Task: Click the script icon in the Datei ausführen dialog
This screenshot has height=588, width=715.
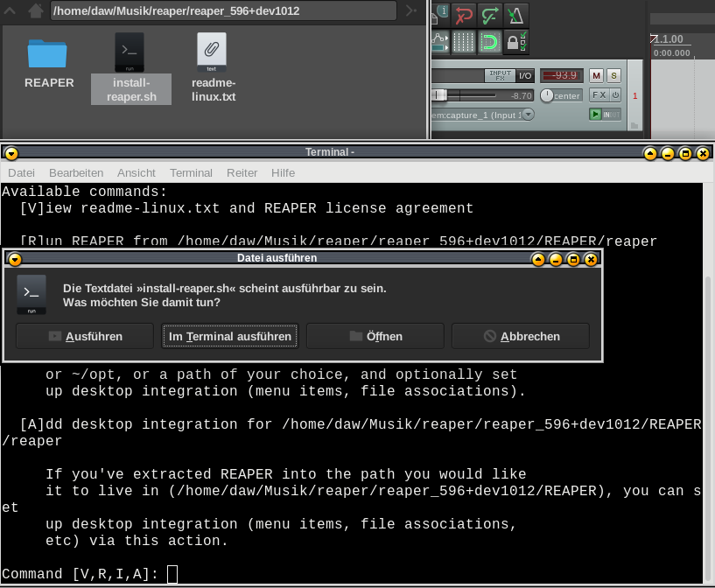Action: pos(32,295)
